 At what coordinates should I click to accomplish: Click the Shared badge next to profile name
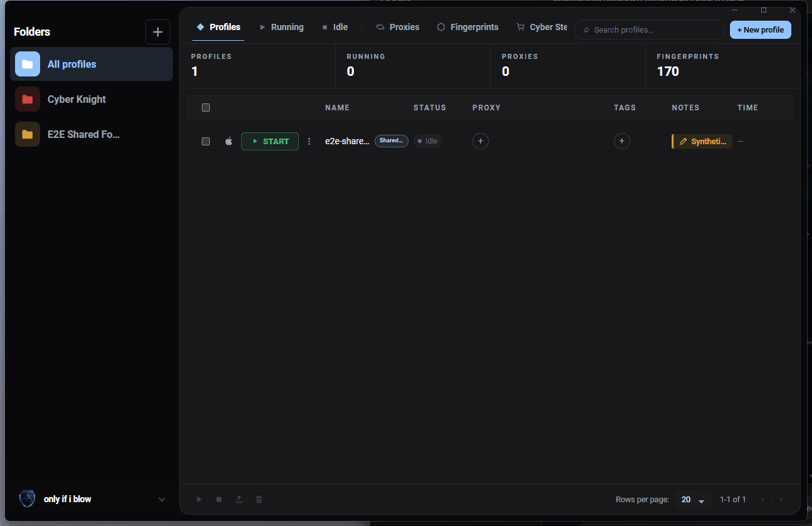(x=392, y=141)
